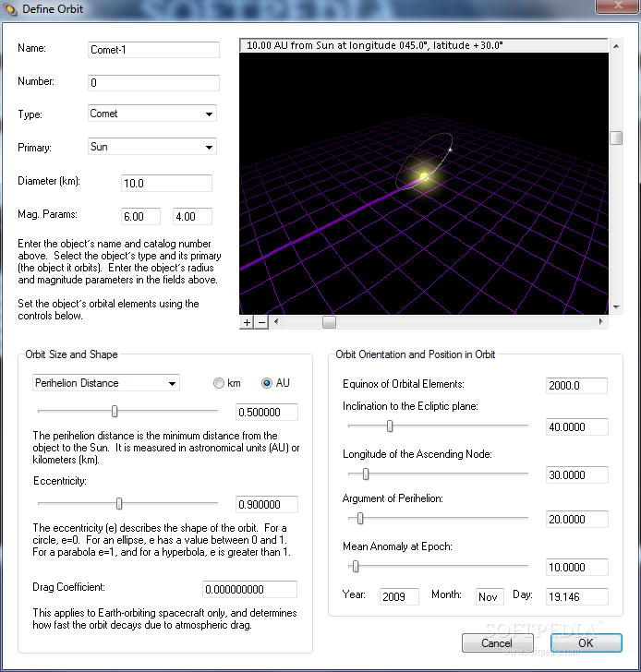Click the '10.00 AU from Sun' status text
Viewport: 641px width, 672px height.
click(375, 45)
